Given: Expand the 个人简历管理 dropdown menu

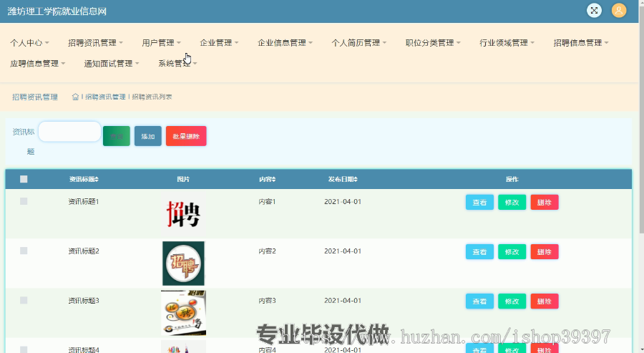Looking at the screenshot, I should [359, 43].
